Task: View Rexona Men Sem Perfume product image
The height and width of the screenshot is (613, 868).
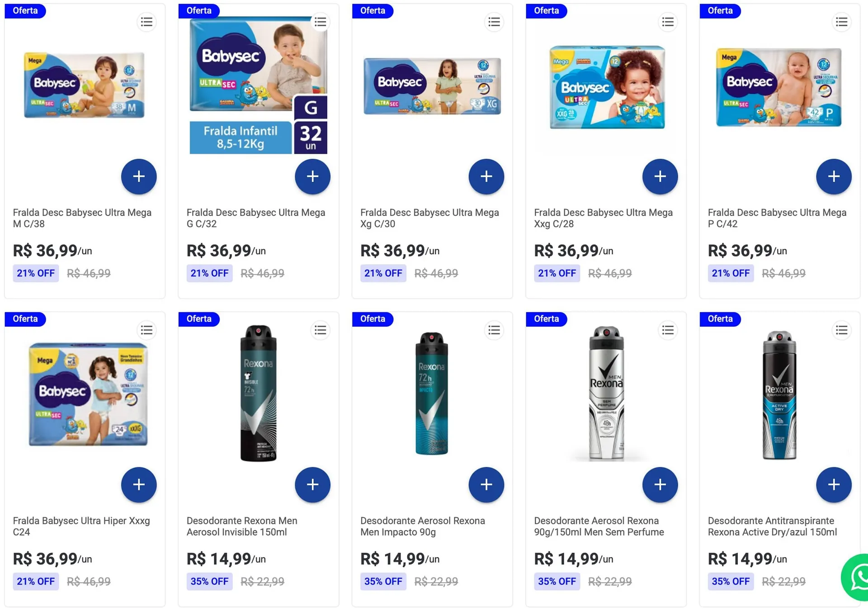Action: click(x=606, y=393)
